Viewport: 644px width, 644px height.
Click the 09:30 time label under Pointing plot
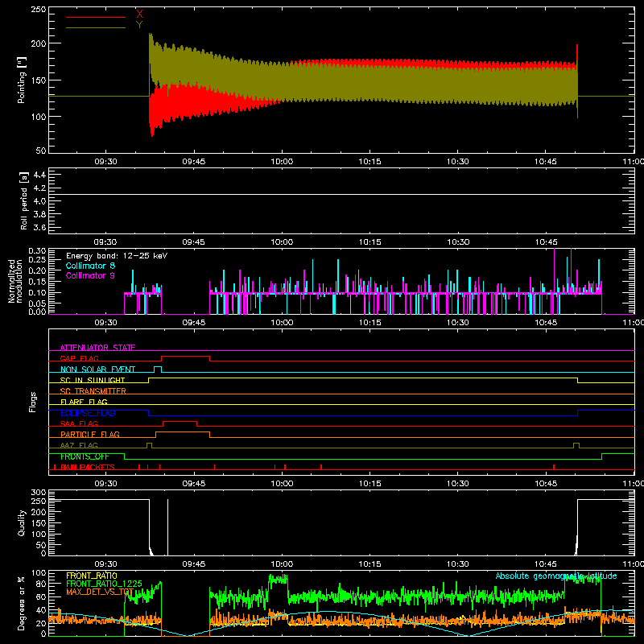(x=106, y=162)
